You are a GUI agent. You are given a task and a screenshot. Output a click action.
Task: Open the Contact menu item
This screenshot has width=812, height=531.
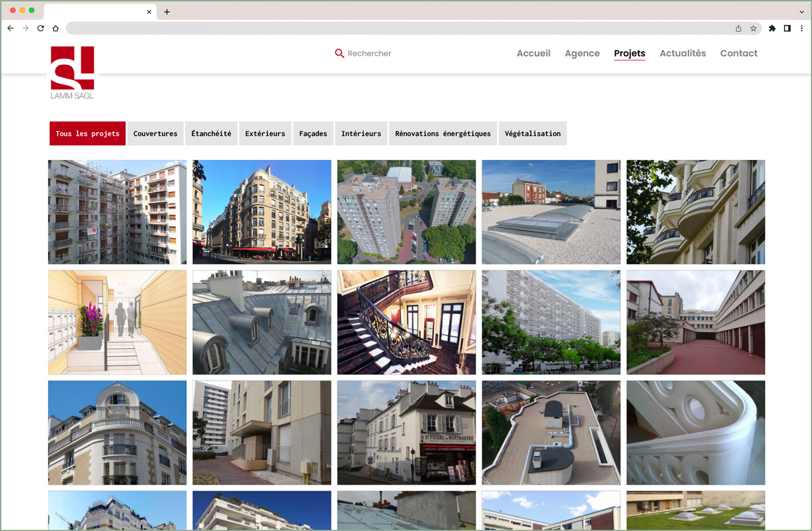[738, 54]
